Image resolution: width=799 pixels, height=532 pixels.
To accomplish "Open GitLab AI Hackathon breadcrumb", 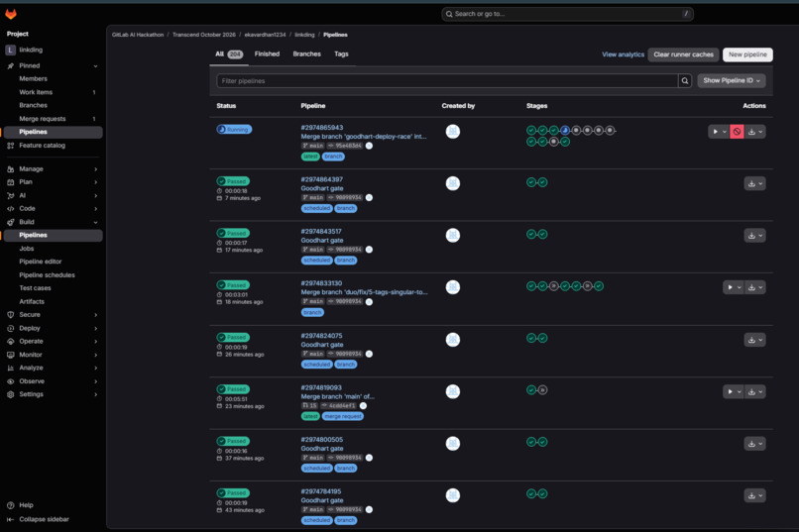I will pyautogui.click(x=138, y=35).
